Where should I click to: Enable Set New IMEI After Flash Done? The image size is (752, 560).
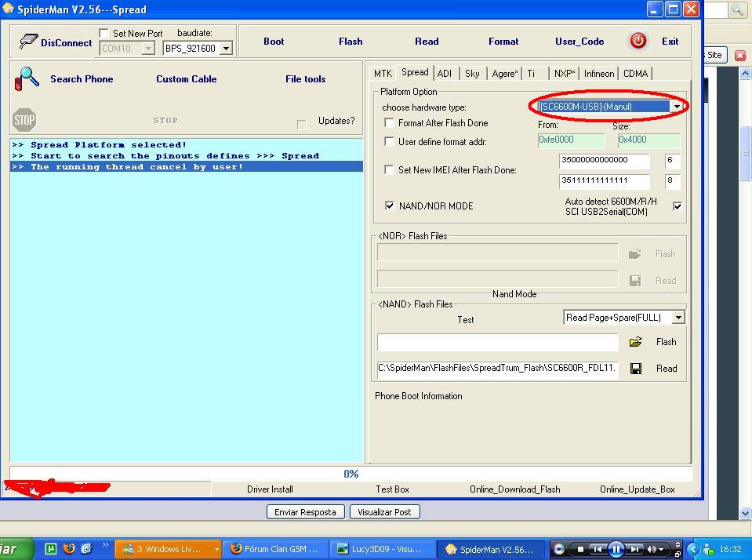(389, 170)
